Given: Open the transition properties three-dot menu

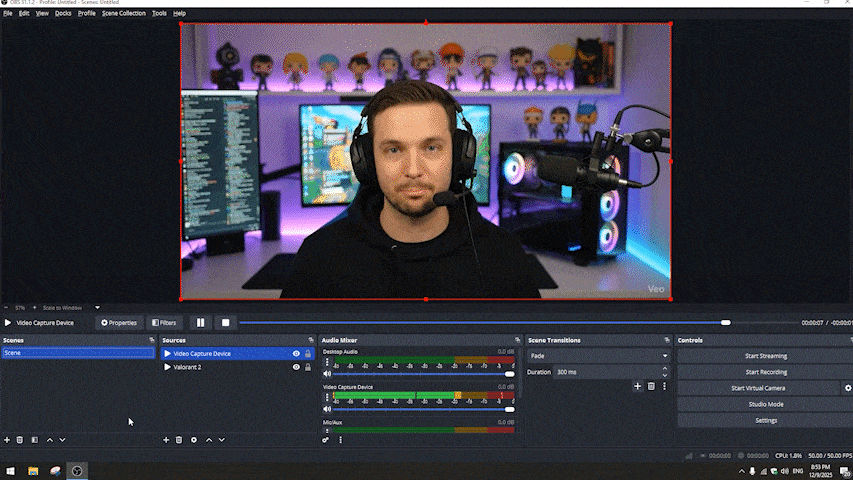Looking at the screenshot, I should [x=664, y=386].
